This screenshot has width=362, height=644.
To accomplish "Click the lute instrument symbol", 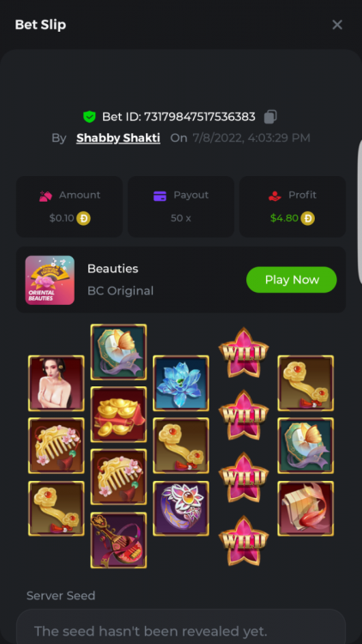I will point(118,540).
